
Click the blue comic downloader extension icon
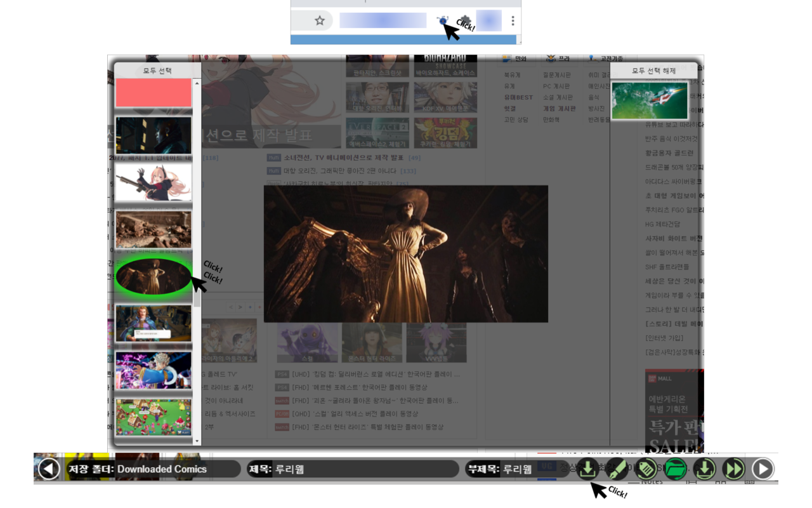tap(443, 20)
